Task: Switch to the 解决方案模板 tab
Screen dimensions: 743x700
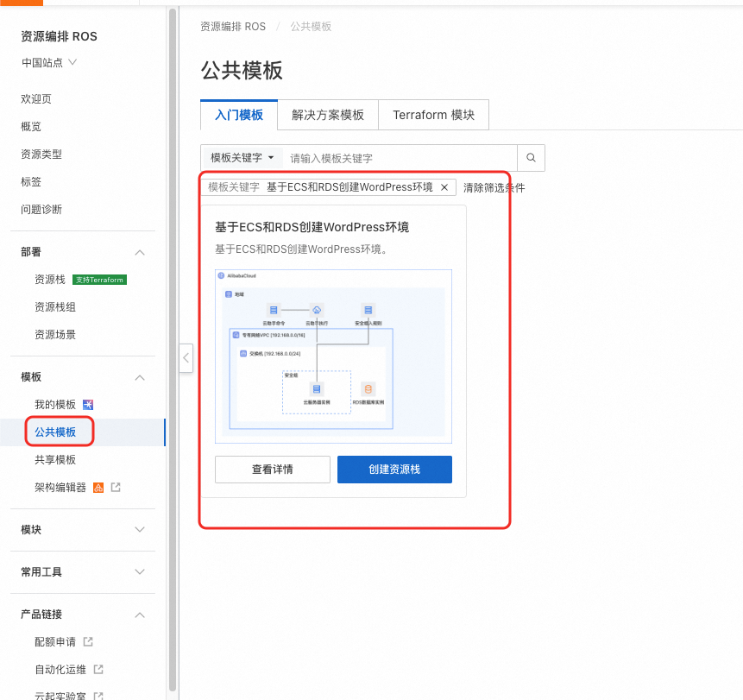Action: pyautogui.click(x=328, y=115)
